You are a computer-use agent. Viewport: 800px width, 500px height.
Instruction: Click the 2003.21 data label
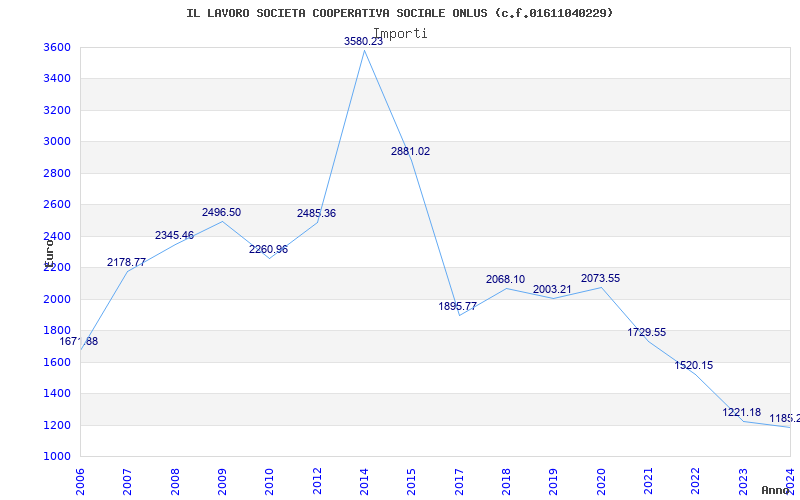(553, 289)
